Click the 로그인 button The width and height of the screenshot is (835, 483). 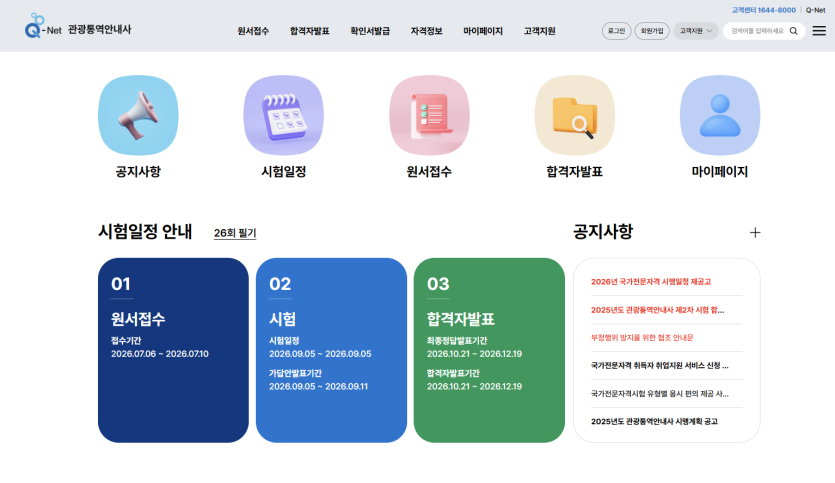pos(616,31)
